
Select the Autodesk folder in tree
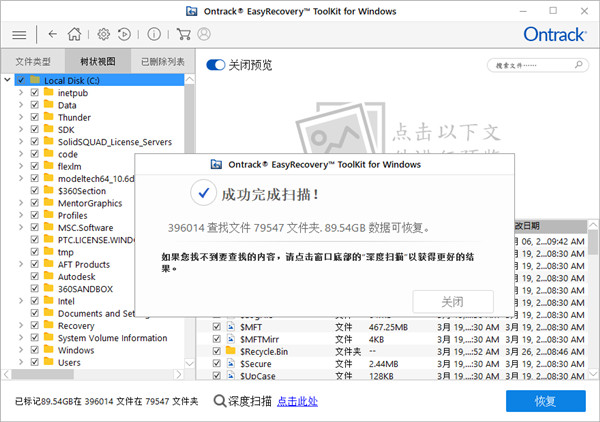click(x=77, y=276)
